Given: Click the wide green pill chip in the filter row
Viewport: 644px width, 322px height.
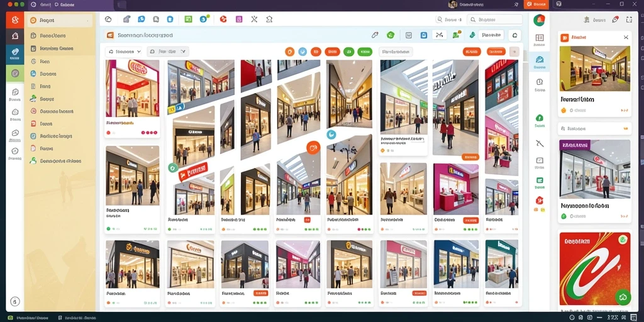Looking at the screenshot, I should pos(365,52).
